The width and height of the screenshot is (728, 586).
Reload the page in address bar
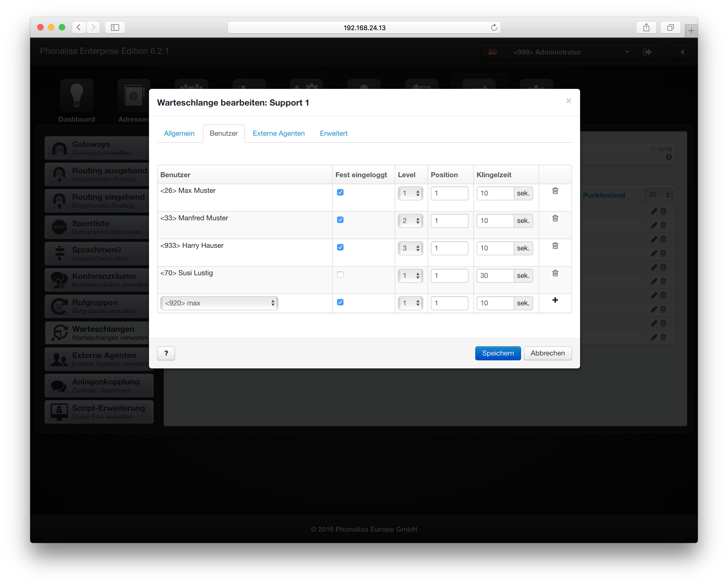pos(494,27)
